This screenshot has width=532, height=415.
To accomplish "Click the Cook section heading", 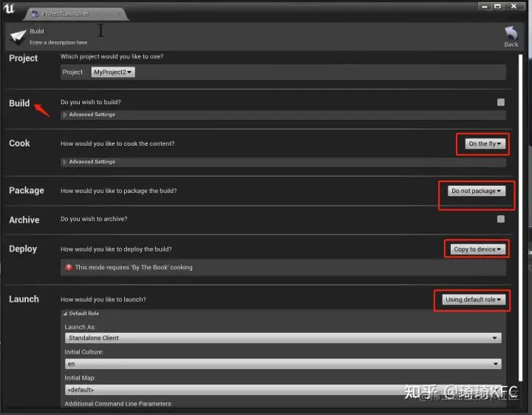I will coord(19,144).
